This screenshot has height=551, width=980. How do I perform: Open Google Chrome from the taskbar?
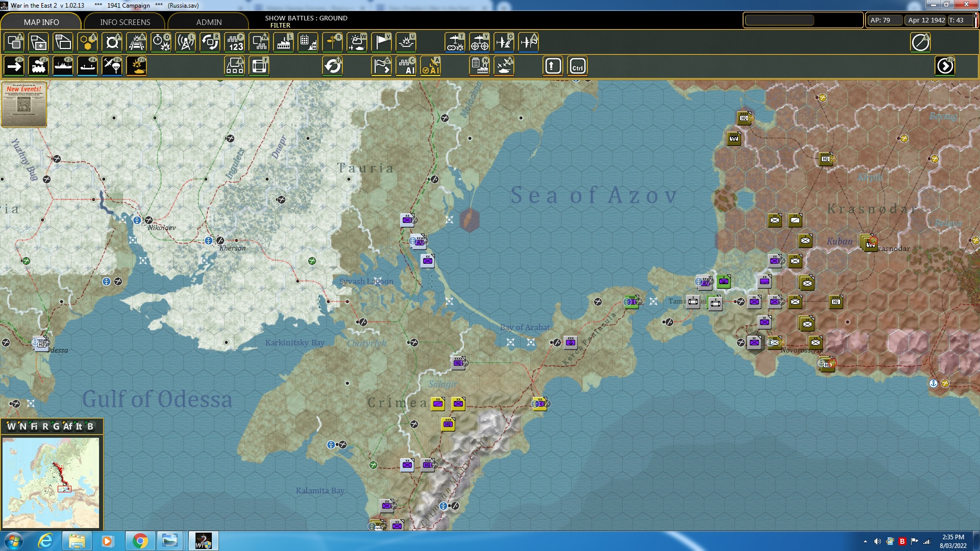click(140, 541)
